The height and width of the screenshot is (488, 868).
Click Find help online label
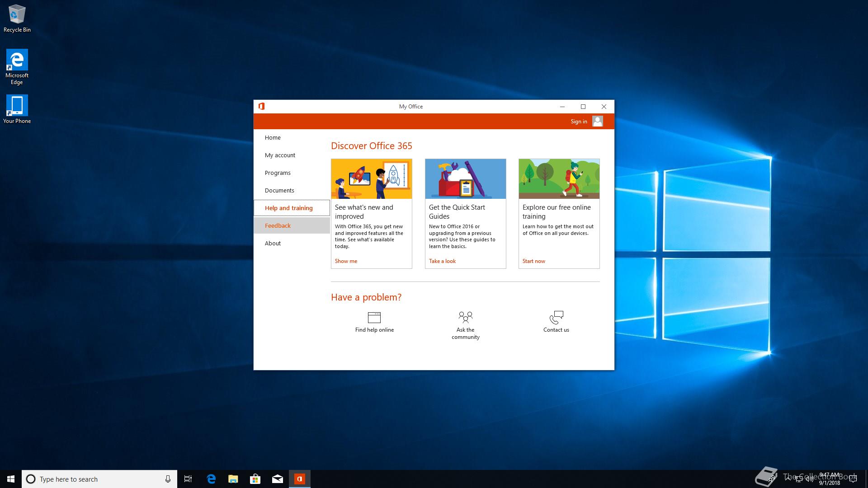click(374, 330)
